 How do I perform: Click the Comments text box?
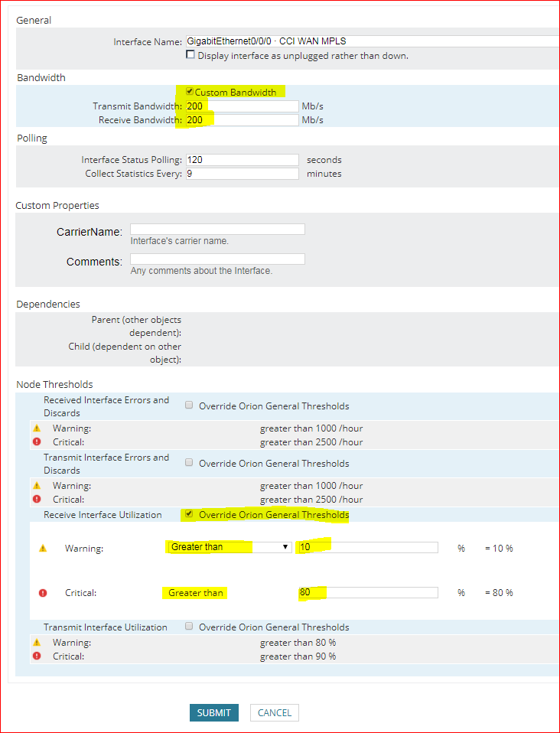[x=217, y=259]
